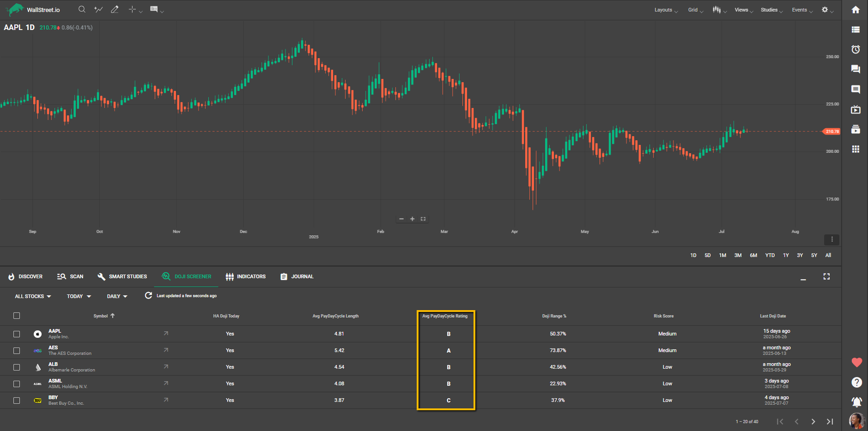The width and height of the screenshot is (868, 431).
Task: Switch to the DISCOVER tab
Action: click(25, 276)
